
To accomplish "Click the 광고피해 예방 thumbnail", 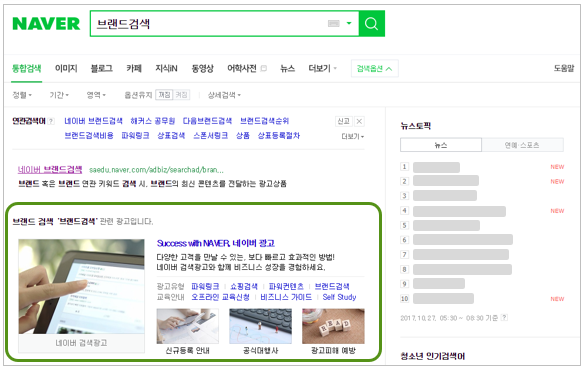I will (x=333, y=326).
